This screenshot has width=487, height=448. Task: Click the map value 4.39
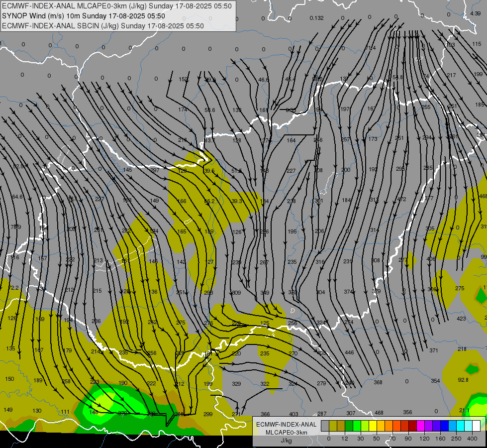point(475,13)
